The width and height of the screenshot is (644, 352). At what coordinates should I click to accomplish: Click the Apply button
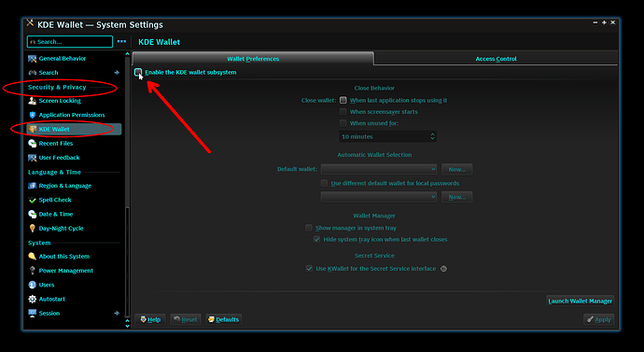click(598, 319)
